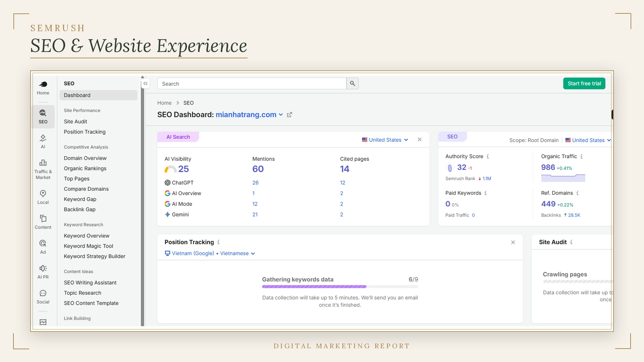Open Keyword Strategy Builder menu item
This screenshot has width=644, height=362.
[x=95, y=256]
